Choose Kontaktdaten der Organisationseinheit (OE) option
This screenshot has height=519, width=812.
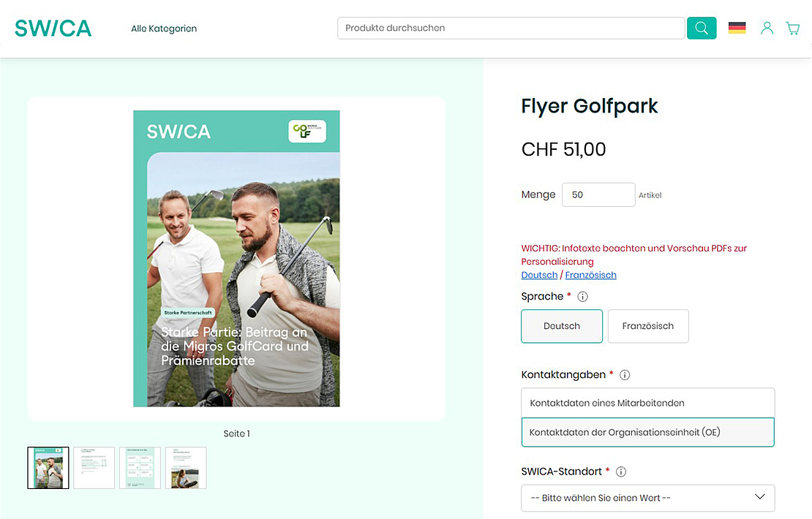(x=648, y=432)
